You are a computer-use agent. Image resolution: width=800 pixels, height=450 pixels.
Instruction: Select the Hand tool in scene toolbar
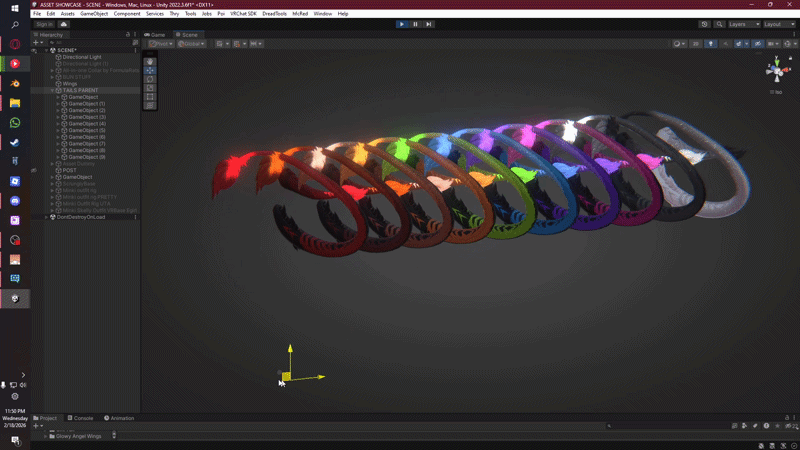point(150,62)
